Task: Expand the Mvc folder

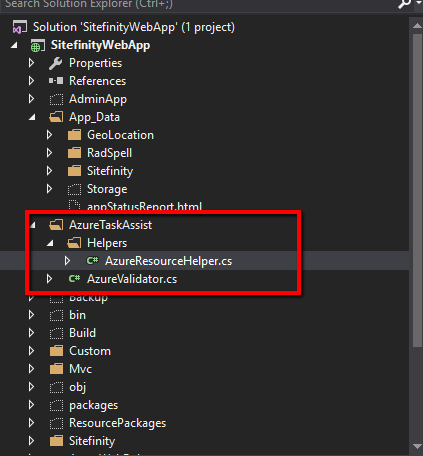Action: click(31, 369)
